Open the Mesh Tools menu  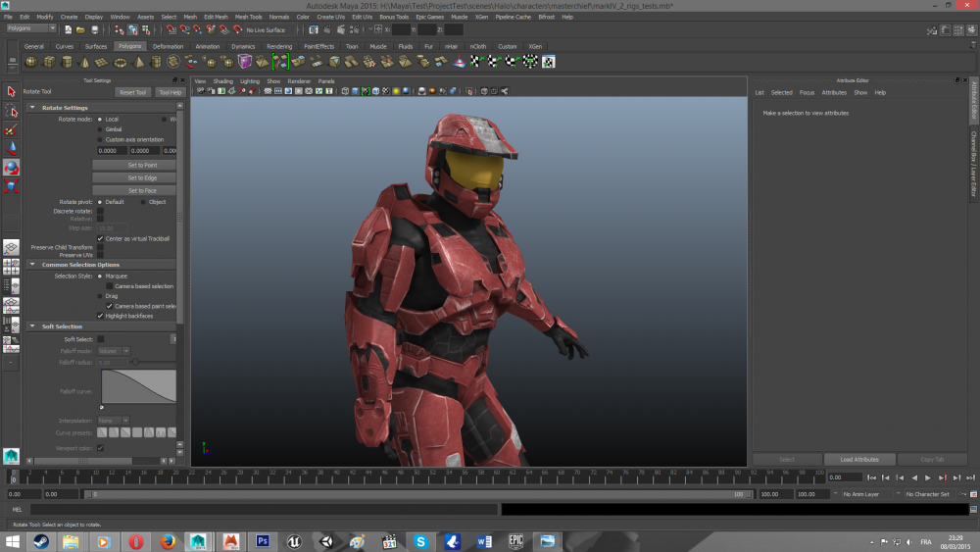[x=248, y=17]
